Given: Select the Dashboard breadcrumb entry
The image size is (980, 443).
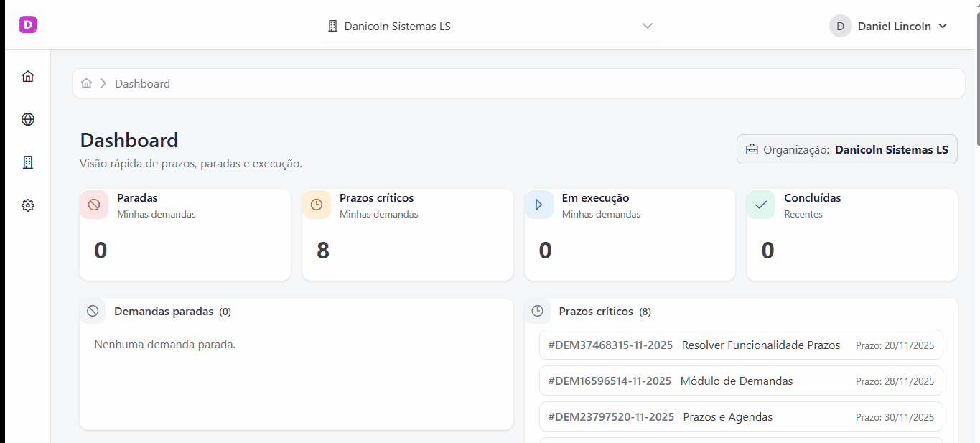Looking at the screenshot, I should tap(142, 83).
